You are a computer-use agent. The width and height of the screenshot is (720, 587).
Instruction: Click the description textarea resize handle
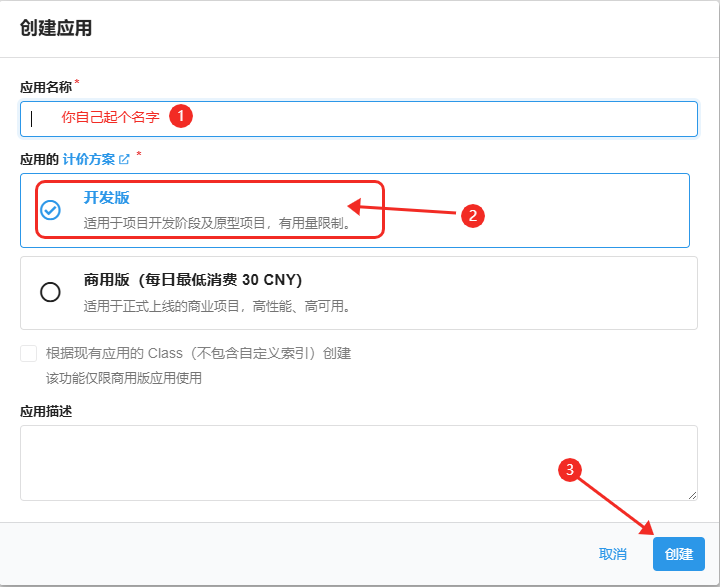pos(691,494)
